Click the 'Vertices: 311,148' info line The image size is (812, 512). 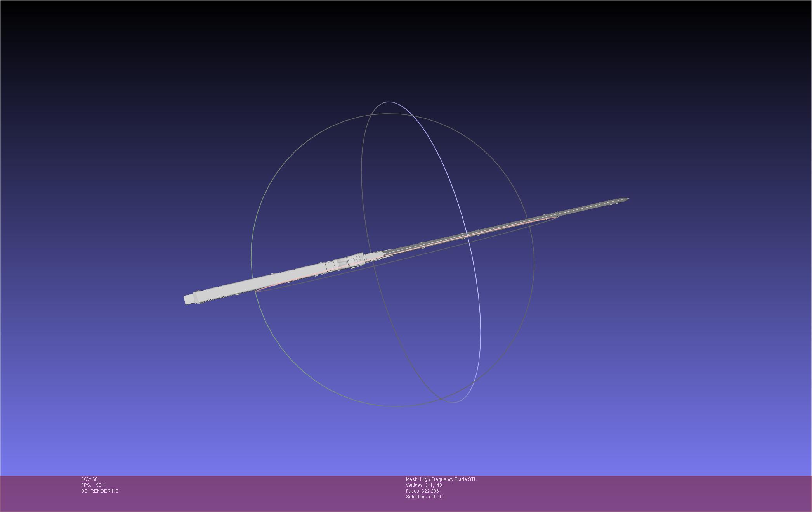coord(424,485)
